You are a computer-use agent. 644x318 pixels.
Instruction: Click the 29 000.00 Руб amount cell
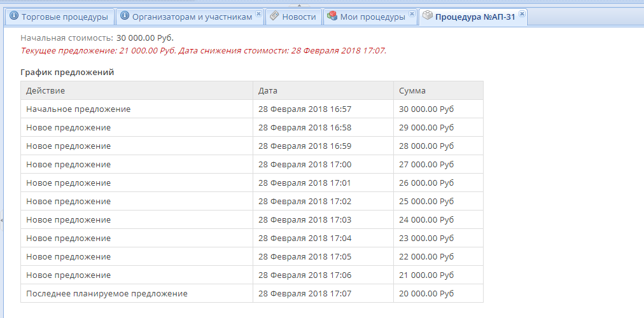pos(426,128)
